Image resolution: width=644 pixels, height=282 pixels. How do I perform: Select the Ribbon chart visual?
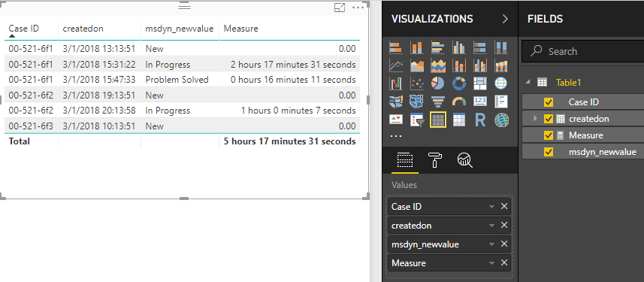[501, 65]
